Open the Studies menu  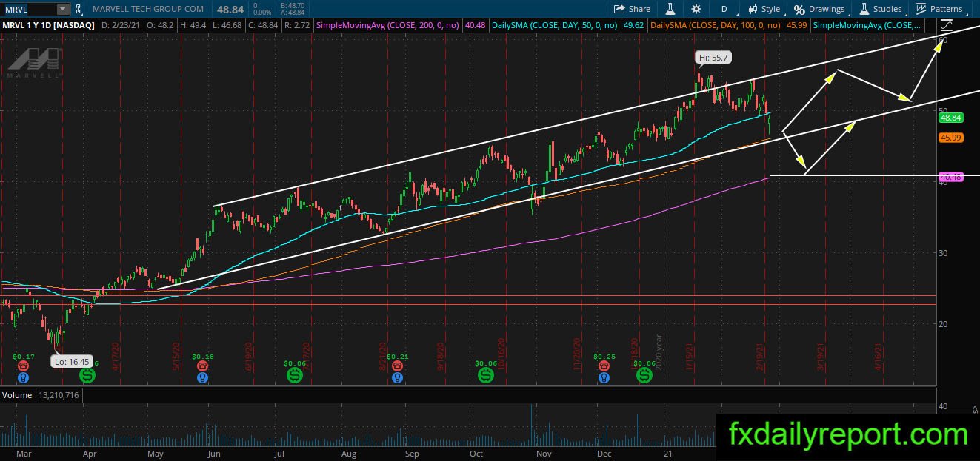coord(881,9)
